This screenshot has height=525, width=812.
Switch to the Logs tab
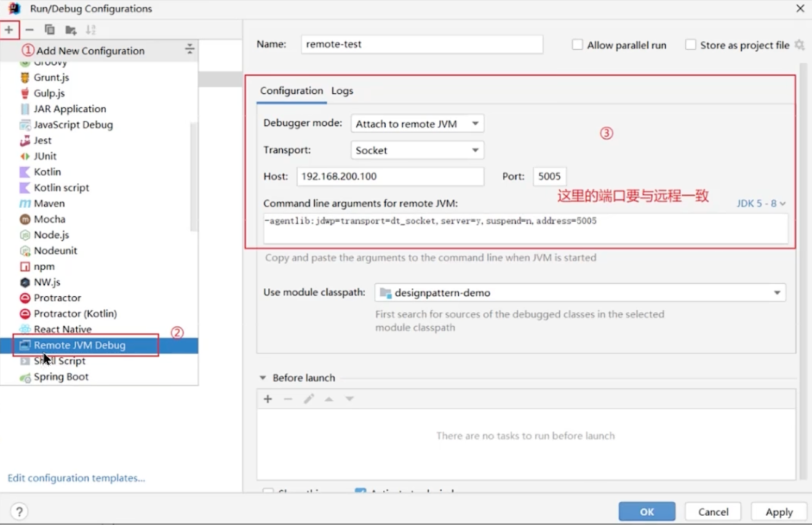tap(342, 91)
